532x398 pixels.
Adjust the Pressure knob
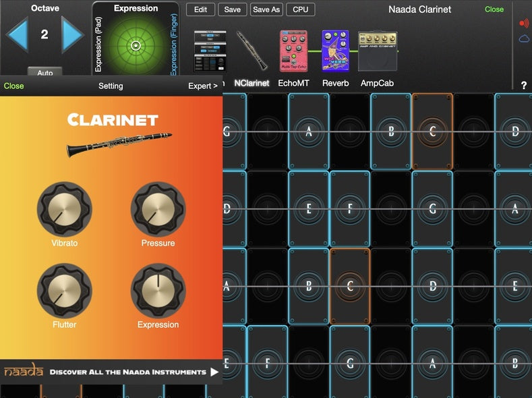(158, 209)
